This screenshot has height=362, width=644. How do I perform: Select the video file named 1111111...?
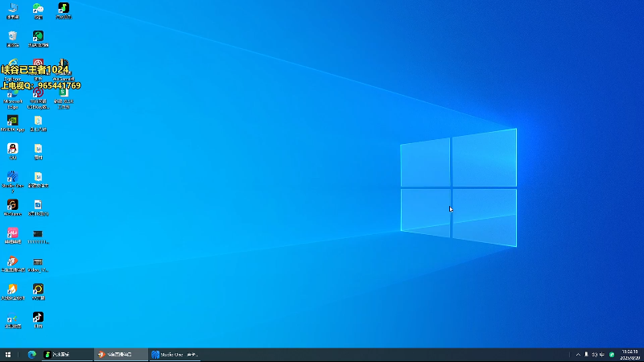[x=38, y=236]
